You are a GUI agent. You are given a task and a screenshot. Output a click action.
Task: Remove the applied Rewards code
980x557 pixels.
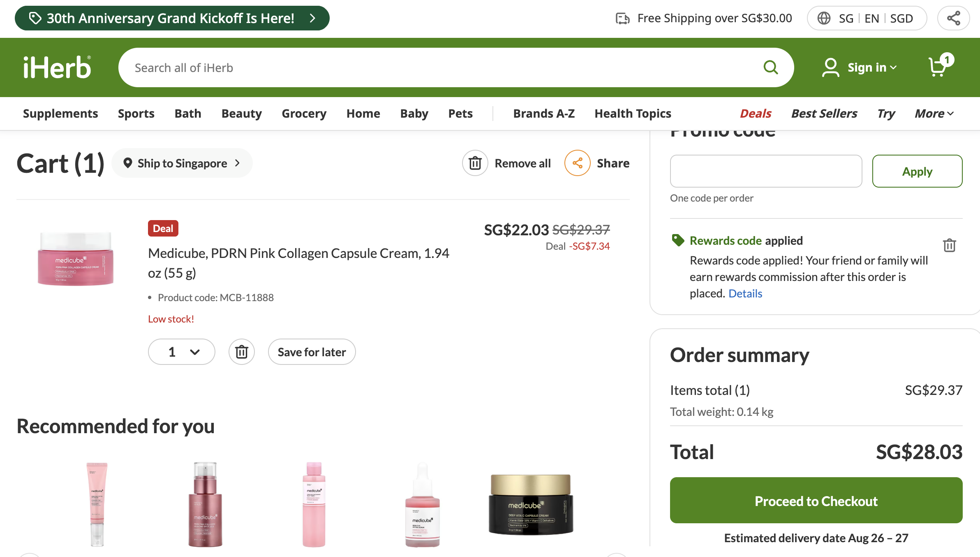(949, 245)
